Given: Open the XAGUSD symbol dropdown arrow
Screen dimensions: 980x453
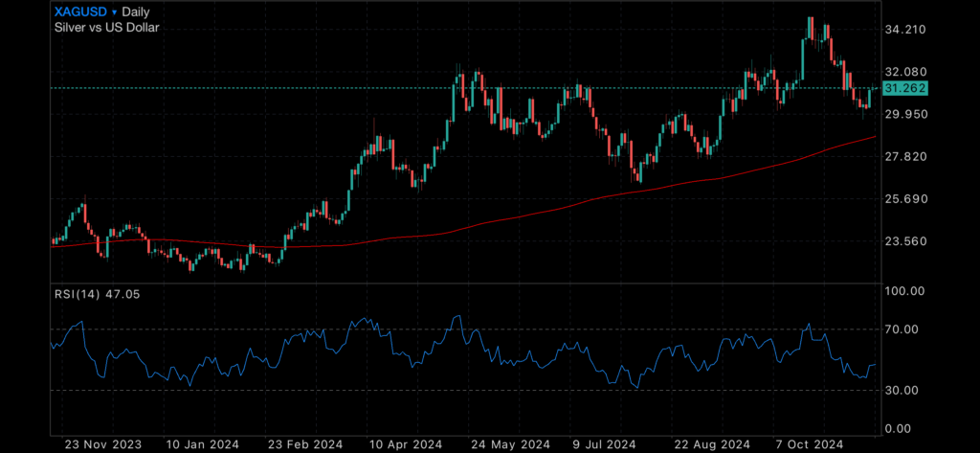Looking at the screenshot, I should coord(114,11).
